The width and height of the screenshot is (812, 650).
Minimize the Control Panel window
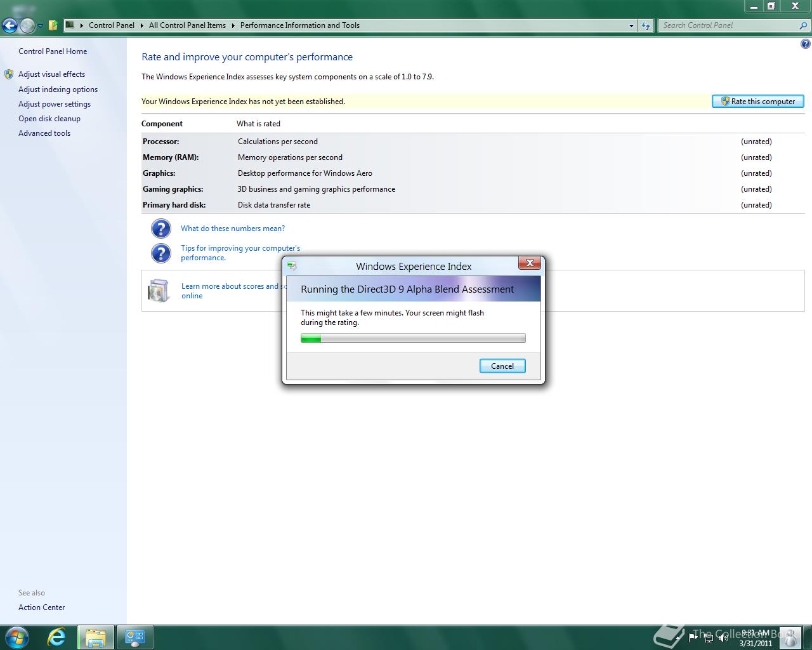coord(754,6)
